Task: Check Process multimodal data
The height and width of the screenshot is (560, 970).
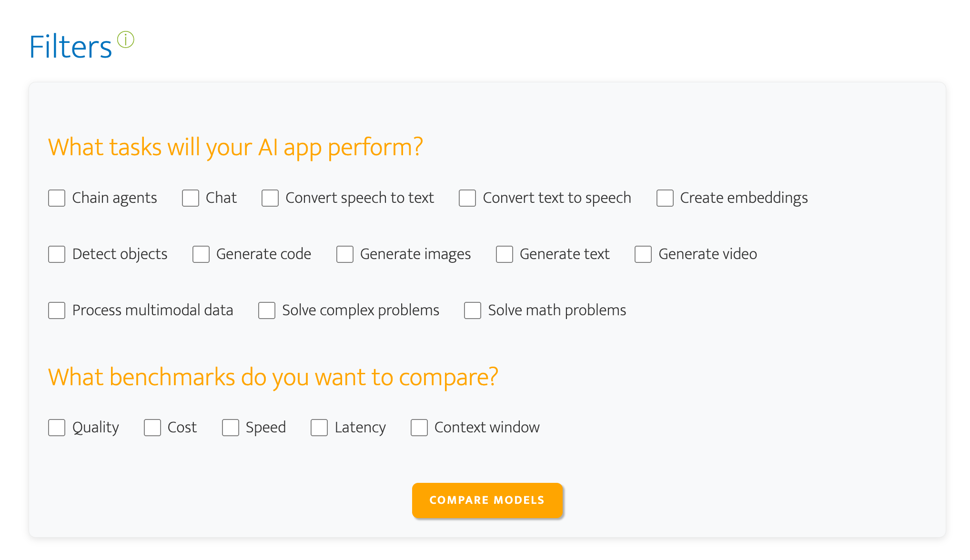Action: 57,310
